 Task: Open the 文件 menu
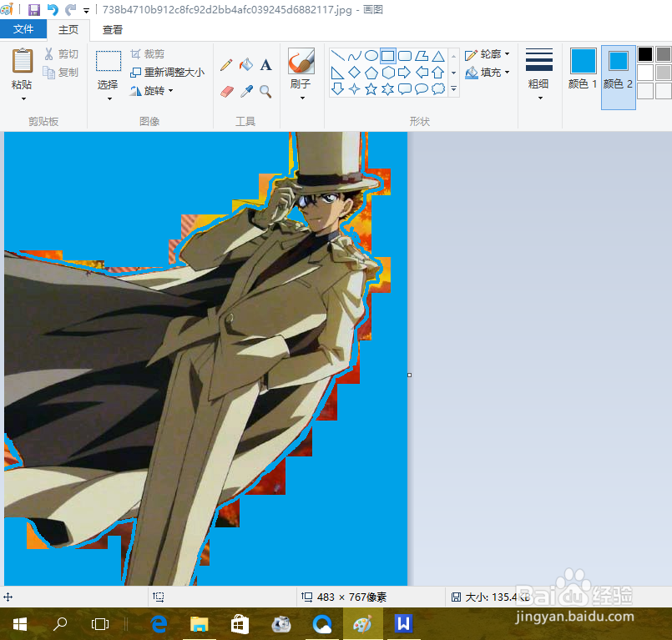23,28
